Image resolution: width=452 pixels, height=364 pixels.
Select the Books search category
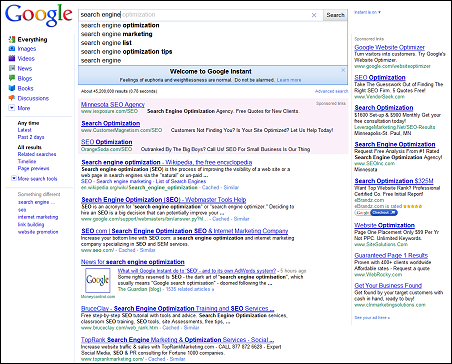(25, 88)
